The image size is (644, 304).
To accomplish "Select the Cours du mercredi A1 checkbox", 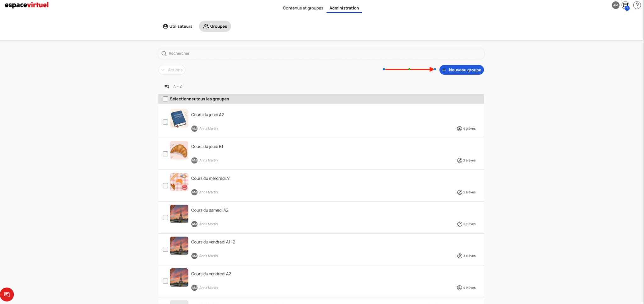I will tap(165, 186).
